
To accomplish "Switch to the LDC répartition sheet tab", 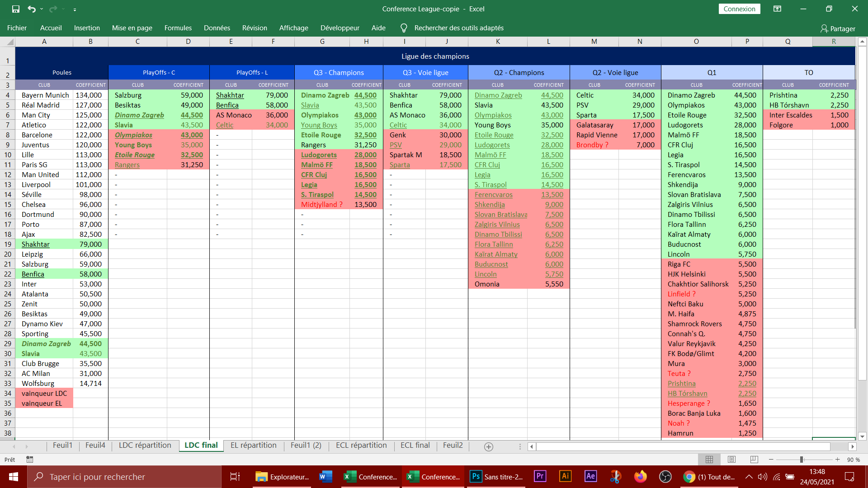I will tap(145, 446).
